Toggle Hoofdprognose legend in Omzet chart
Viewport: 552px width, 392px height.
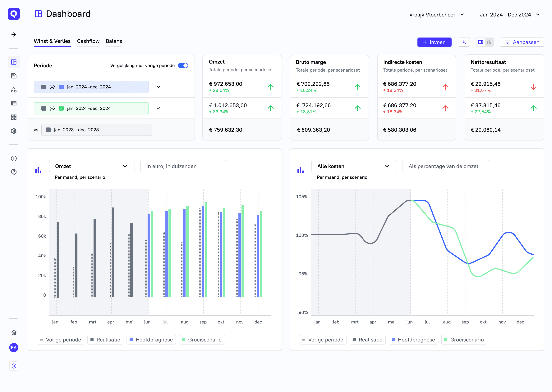[151, 340]
